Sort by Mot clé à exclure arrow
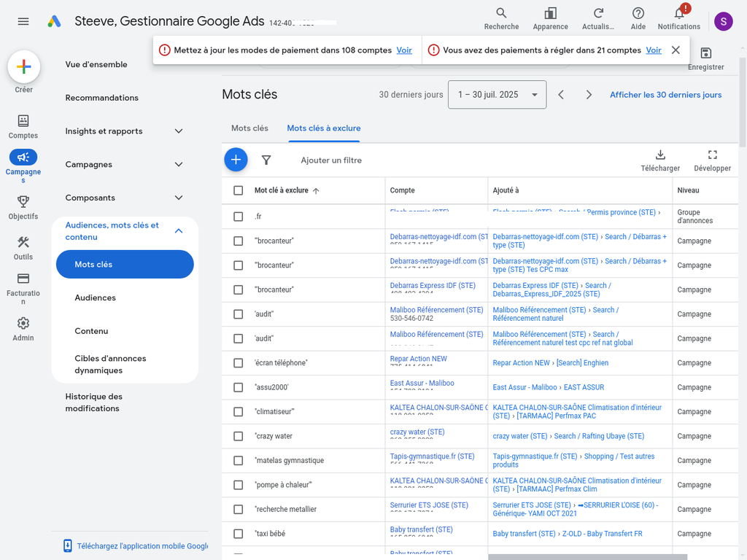The width and height of the screenshot is (747, 560). (x=316, y=190)
